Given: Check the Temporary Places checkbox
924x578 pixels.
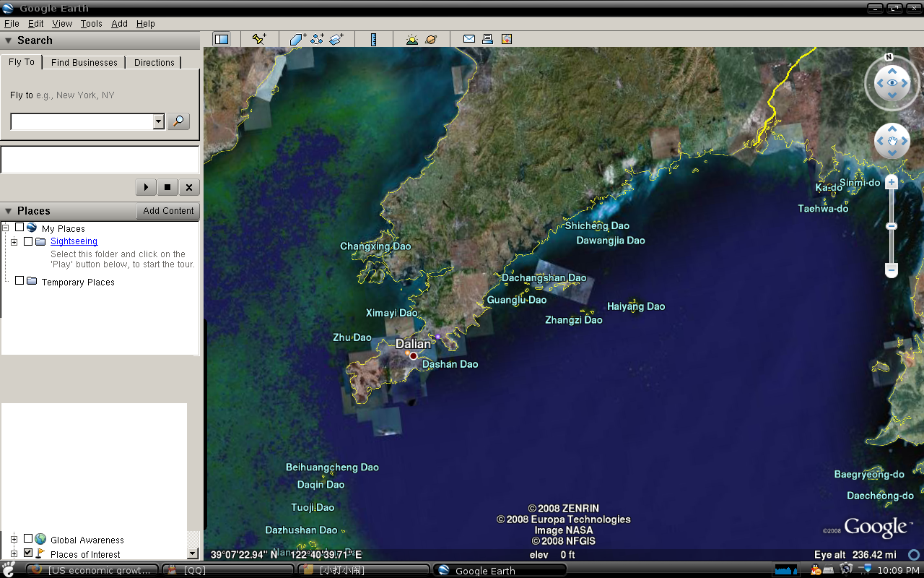Looking at the screenshot, I should (19, 281).
